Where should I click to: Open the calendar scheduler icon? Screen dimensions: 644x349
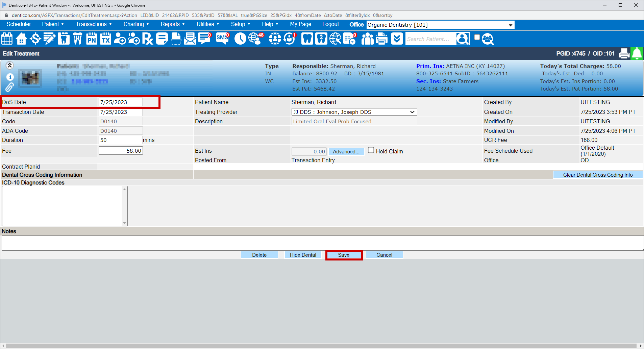click(x=7, y=39)
